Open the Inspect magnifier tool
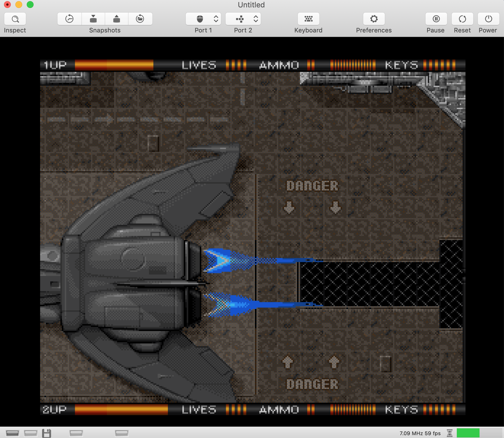504x438 pixels. click(x=15, y=19)
